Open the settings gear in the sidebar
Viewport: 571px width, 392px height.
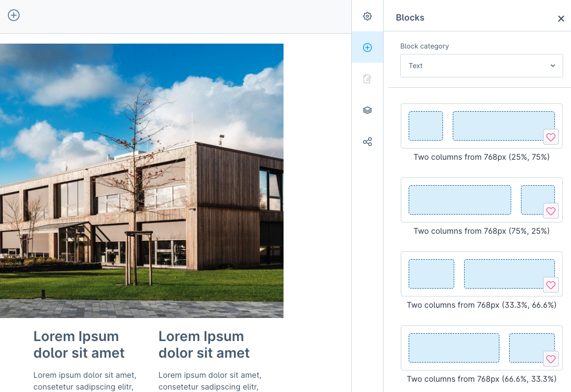click(367, 16)
